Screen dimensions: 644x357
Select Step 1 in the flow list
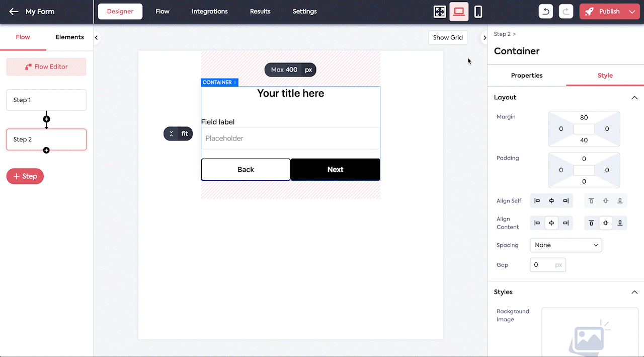pos(46,100)
